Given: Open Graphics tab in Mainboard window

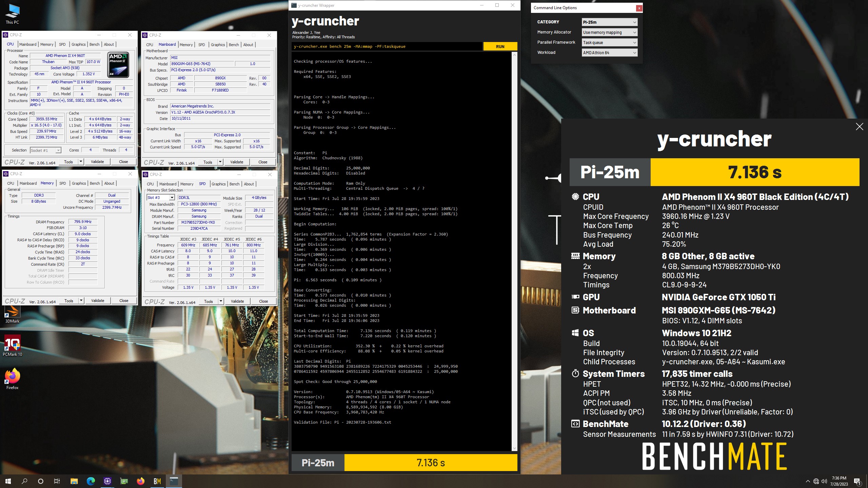Looking at the screenshot, I should [218, 45].
